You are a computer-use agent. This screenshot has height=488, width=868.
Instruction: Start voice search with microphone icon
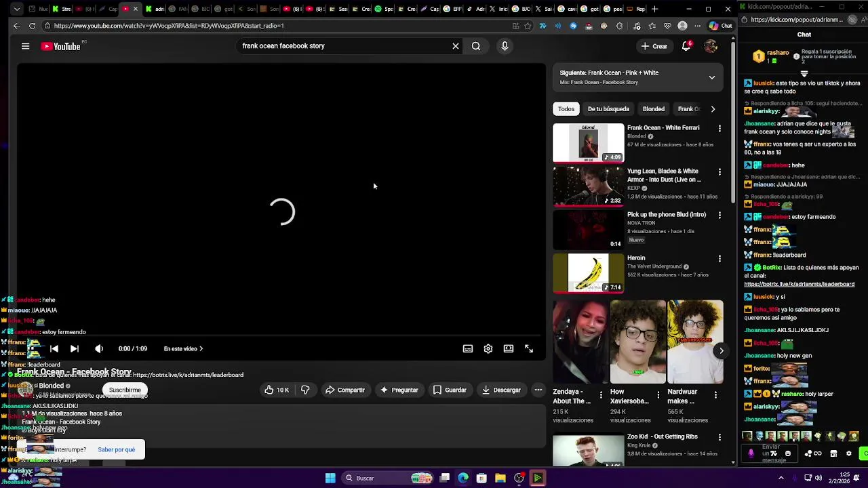click(x=505, y=46)
